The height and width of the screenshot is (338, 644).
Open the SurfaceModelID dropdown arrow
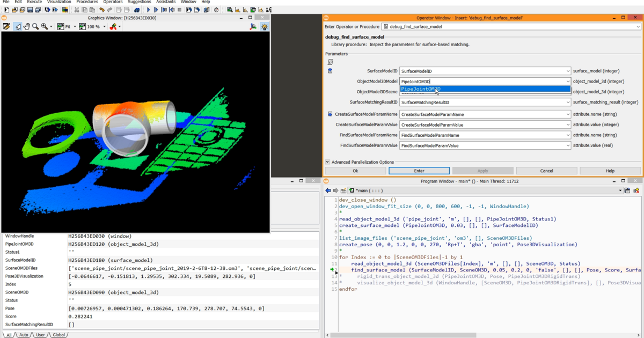click(568, 71)
